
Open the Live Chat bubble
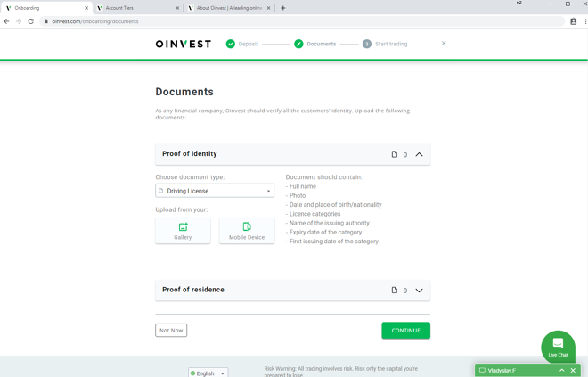[x=558, y=347]
